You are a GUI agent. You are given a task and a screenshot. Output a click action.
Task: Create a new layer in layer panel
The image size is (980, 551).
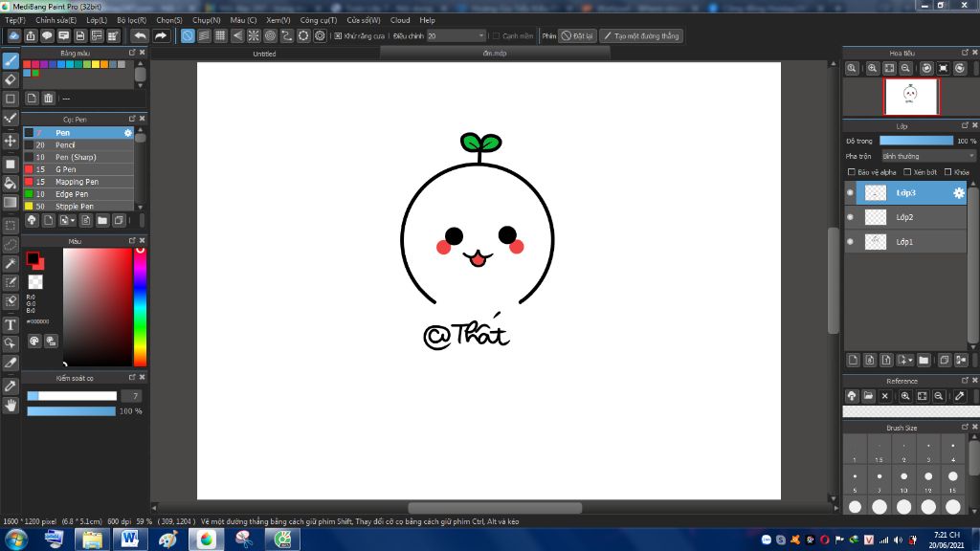tap(853, 360)
